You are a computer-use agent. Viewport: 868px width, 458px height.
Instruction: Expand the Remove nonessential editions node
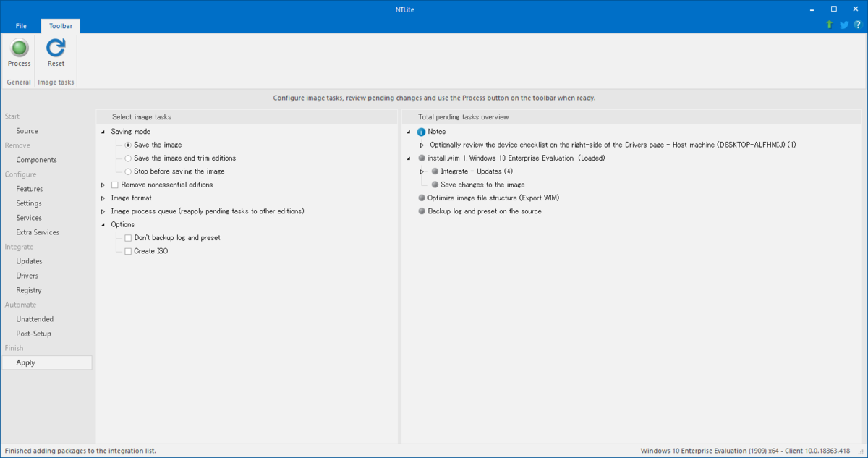click(103, 185)
